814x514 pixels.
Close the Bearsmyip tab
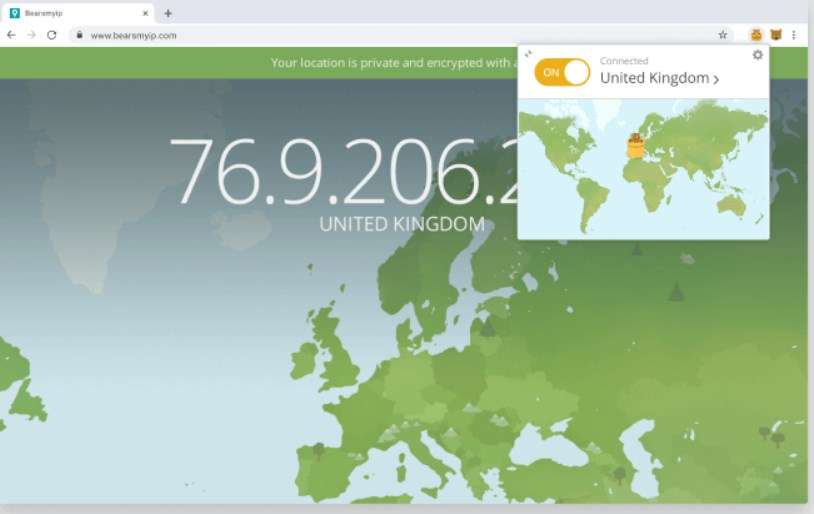(145, 13)
